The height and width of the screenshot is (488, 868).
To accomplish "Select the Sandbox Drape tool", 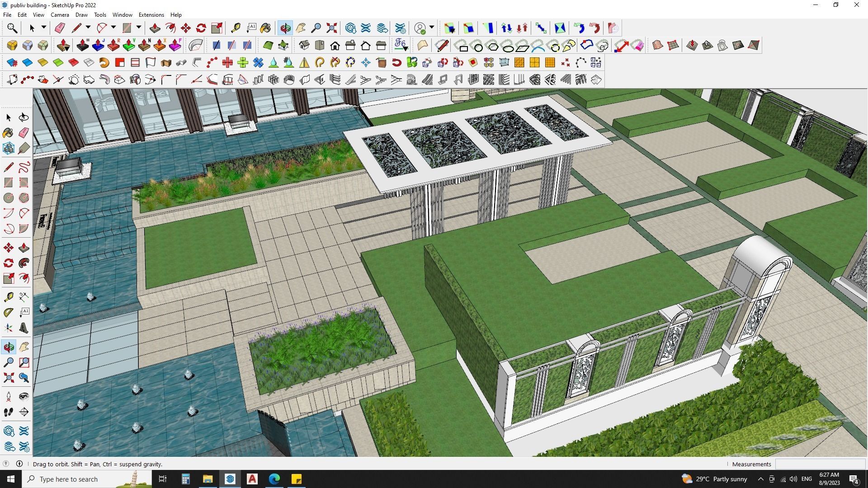I will click(x=723, y=45).
